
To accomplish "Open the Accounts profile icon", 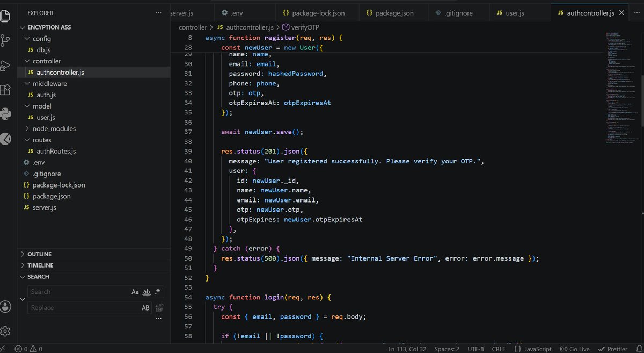I will pos(5,307).
